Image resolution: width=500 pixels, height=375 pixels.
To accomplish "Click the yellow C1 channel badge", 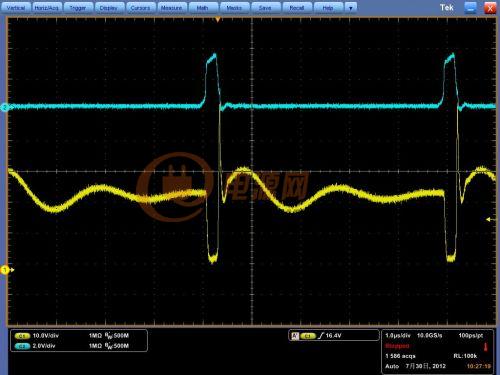I will pyautogui.click(x=23, y=336).
